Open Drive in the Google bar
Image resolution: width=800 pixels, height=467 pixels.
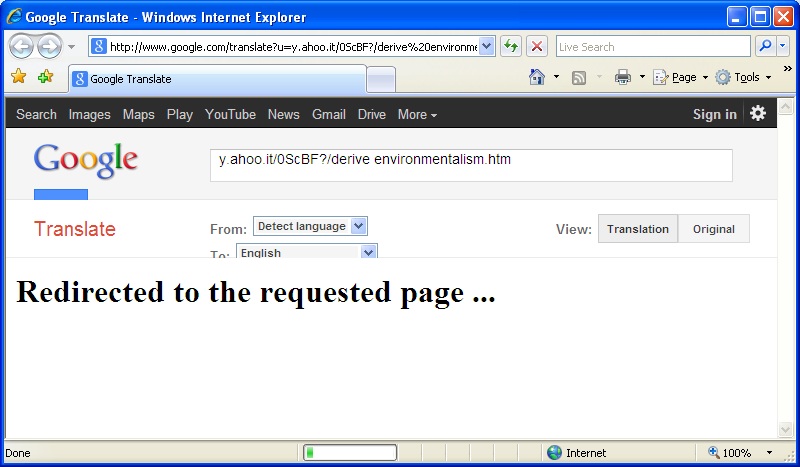(371, 114)
